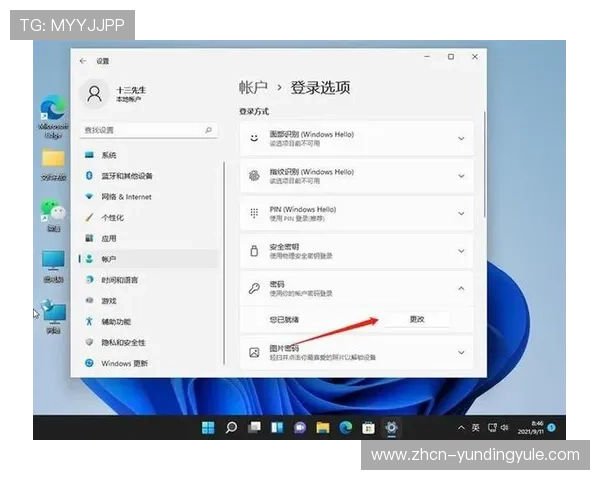Expand 指纹识别 (Windows Hello) chevron
Image resolution: width=600 pixels, height=480 pixels.
461,176
